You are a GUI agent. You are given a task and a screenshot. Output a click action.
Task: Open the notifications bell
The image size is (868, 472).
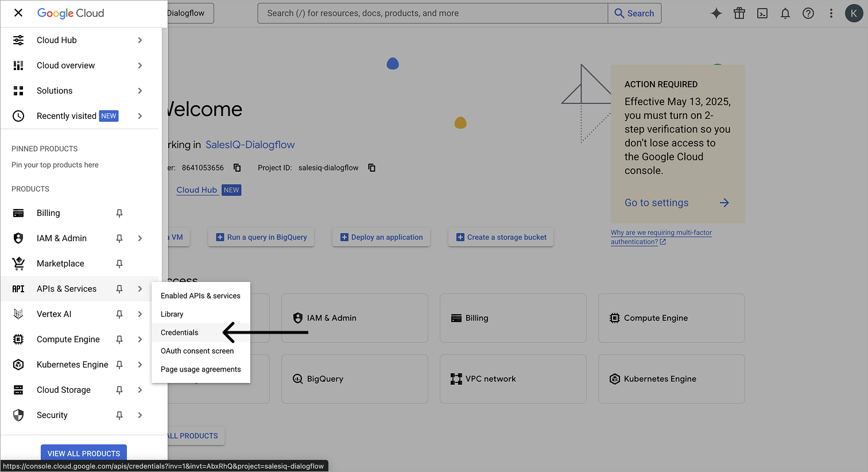[785, 13]
